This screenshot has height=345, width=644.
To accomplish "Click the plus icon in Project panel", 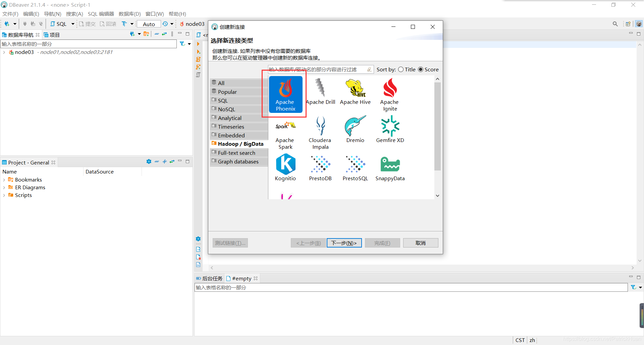I will [x=164, y=162].
